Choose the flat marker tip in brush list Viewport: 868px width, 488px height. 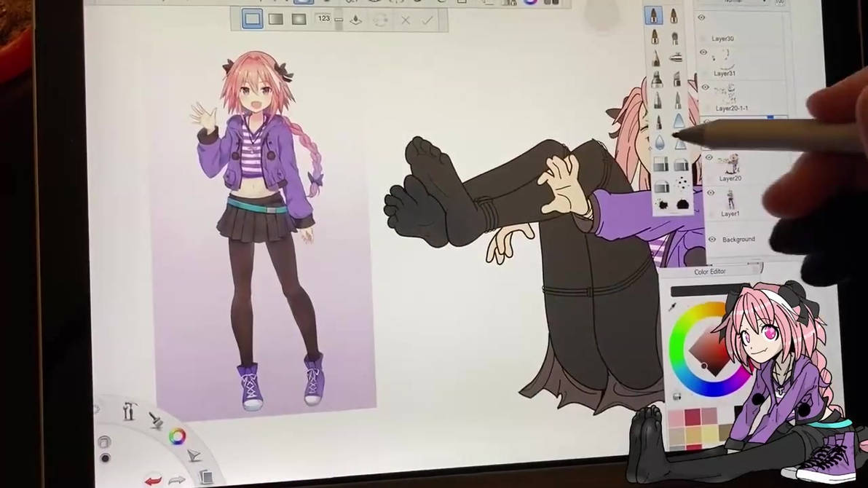pos(675,56)
